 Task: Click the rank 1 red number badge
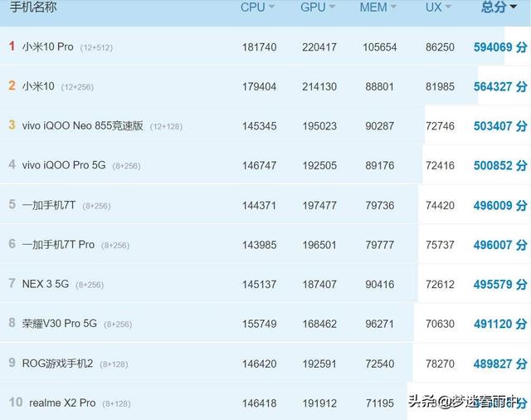point(12,46)
